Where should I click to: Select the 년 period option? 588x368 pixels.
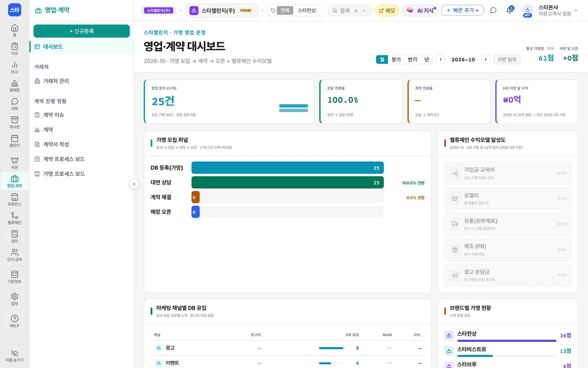[426, 59]
